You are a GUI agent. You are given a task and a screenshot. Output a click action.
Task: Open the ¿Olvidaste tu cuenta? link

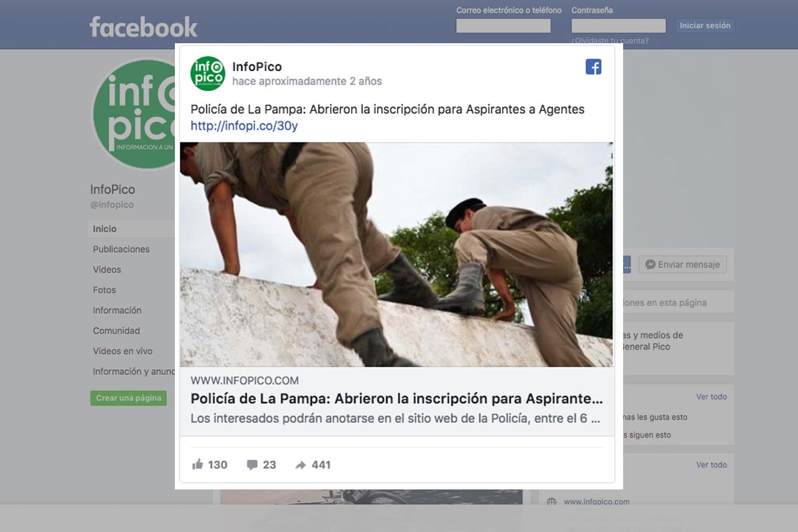(610, 41)
